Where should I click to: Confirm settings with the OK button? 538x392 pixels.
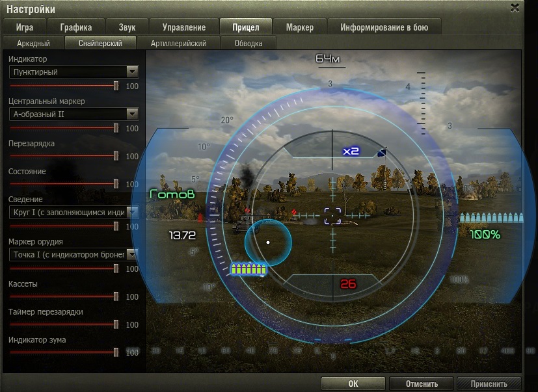pyautogui.click(x=353, y=384)
